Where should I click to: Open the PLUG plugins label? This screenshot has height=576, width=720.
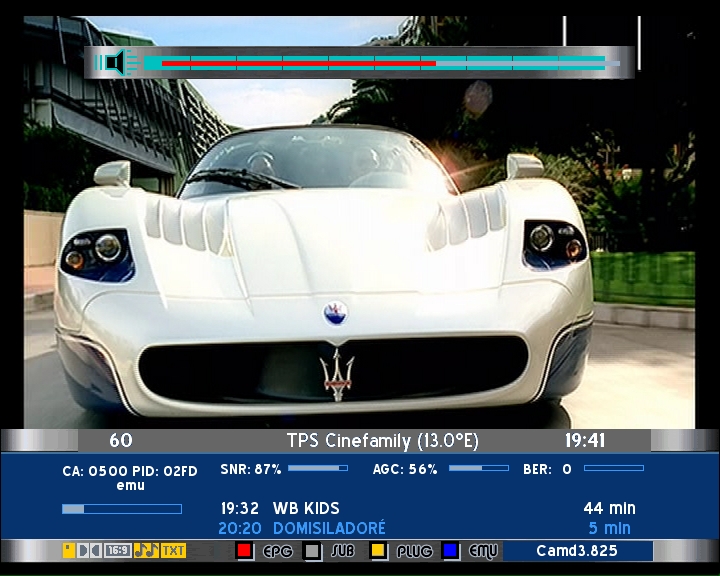click(x=415, y=551)
